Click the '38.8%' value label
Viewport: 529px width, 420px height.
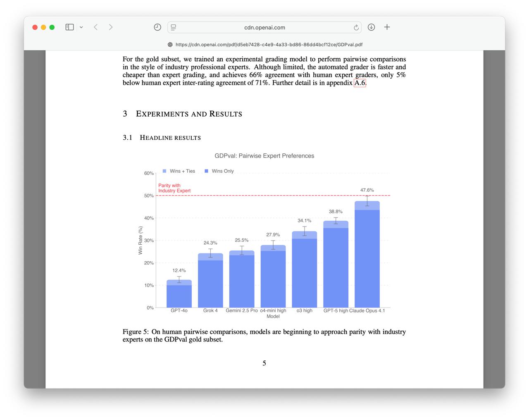(336, 212)
